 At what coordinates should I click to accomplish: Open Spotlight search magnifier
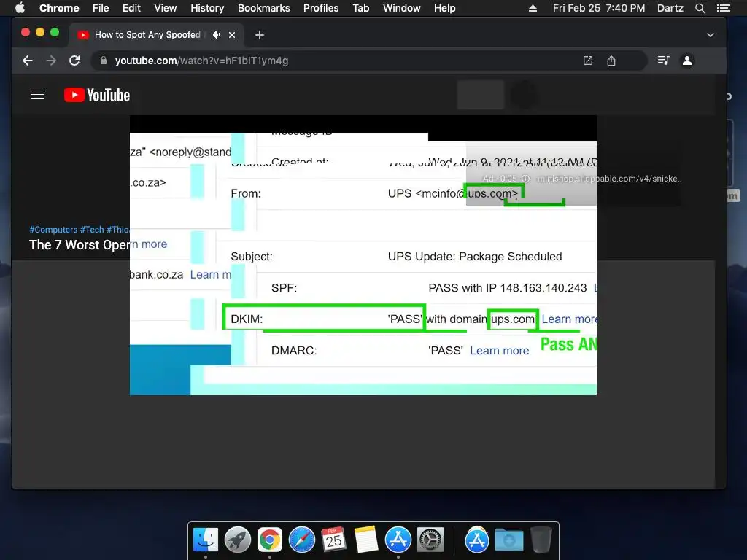pos(700,8)
